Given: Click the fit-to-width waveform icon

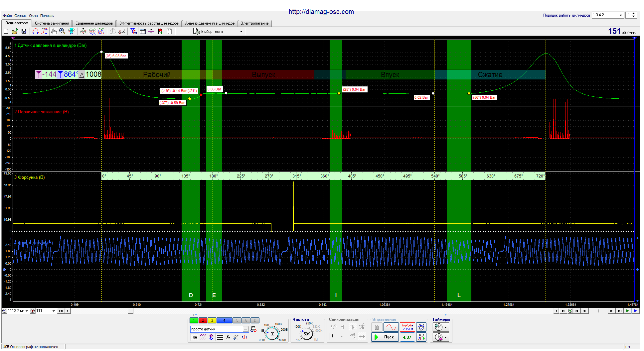Looking at the screenshot, I should [71, 31].
